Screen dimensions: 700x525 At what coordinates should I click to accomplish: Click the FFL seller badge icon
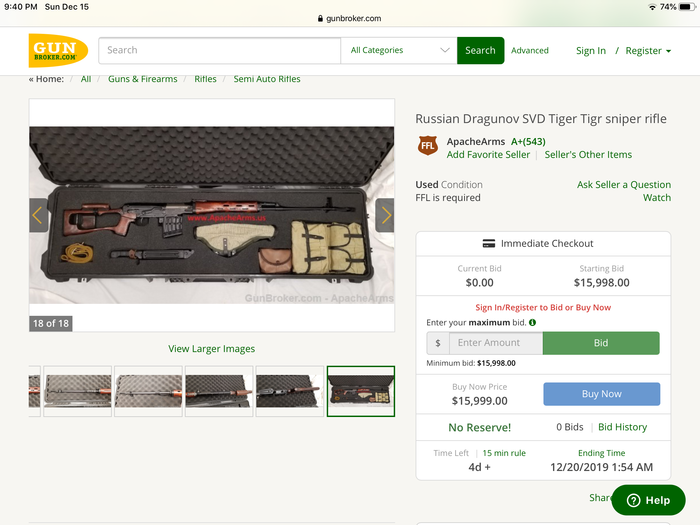click(x=428, y=147)
